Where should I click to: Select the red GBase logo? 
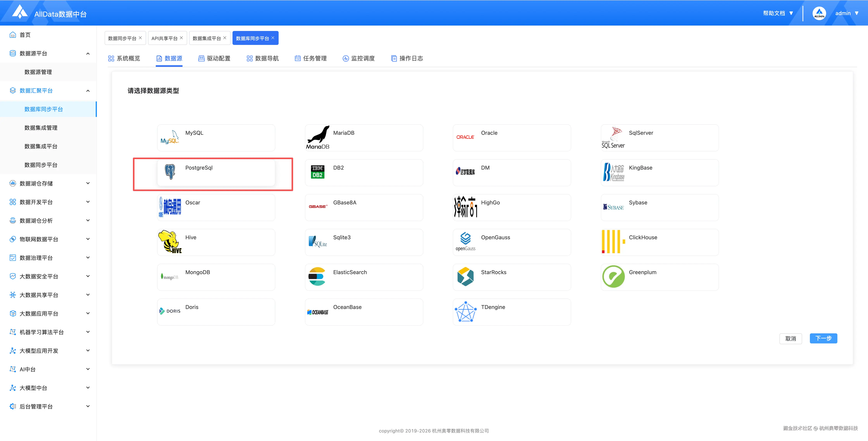click(318, 207)
